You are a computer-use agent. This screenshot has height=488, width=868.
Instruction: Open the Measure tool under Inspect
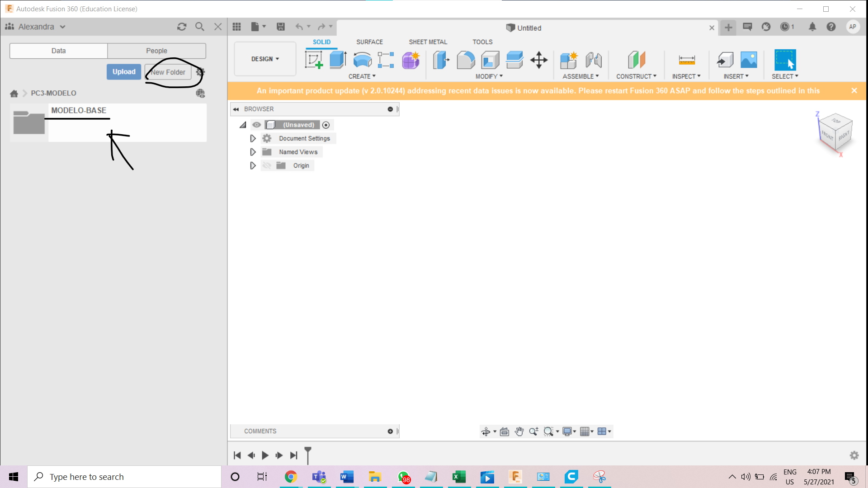tap(686, 60)
